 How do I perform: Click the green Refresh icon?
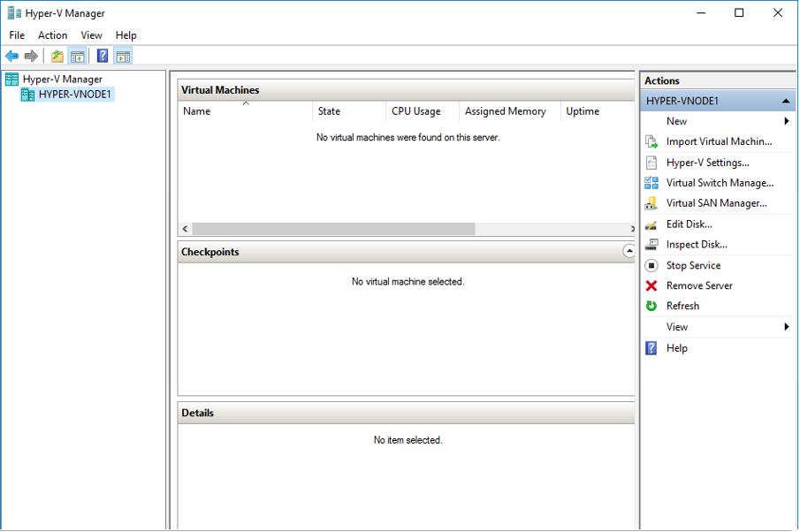click(x=651, y=306)
